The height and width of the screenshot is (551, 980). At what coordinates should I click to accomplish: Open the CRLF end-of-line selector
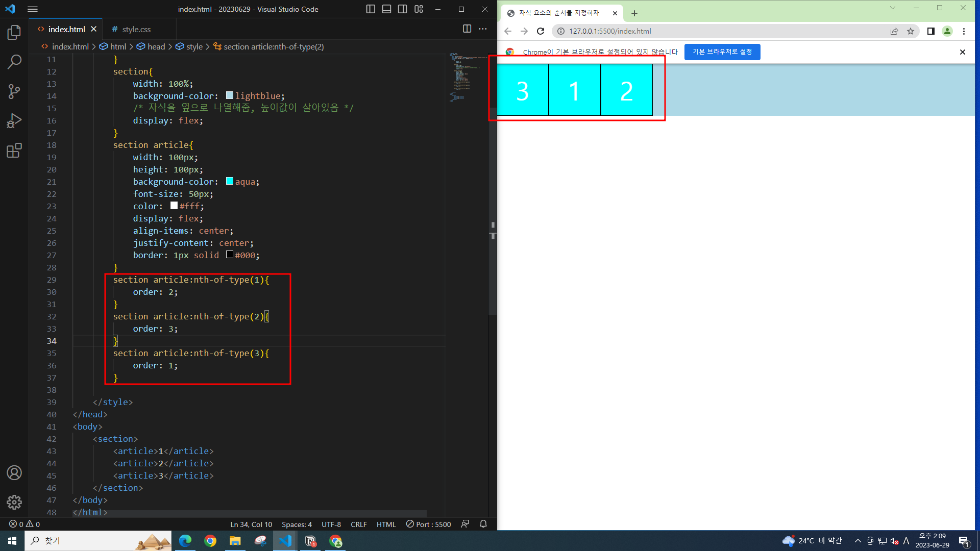358,524
